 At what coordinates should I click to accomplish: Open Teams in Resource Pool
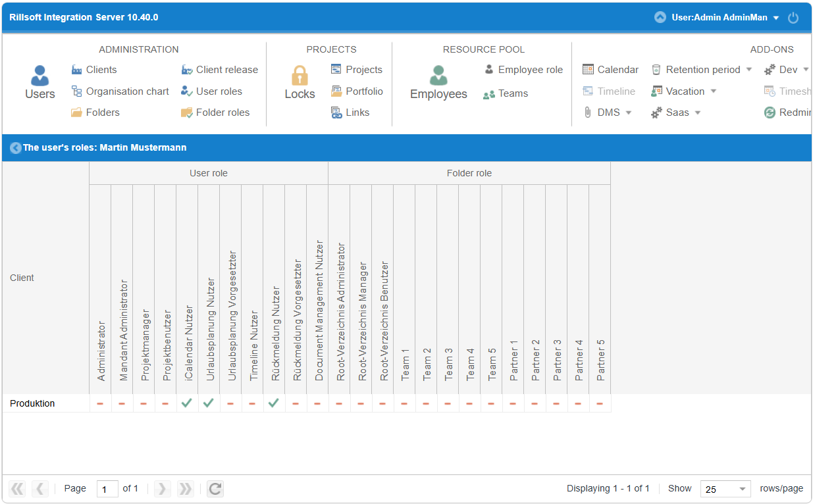coord(506,93)
